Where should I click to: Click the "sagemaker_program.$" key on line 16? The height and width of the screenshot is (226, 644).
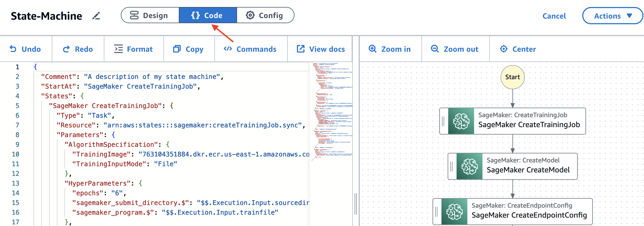(113, 213)
